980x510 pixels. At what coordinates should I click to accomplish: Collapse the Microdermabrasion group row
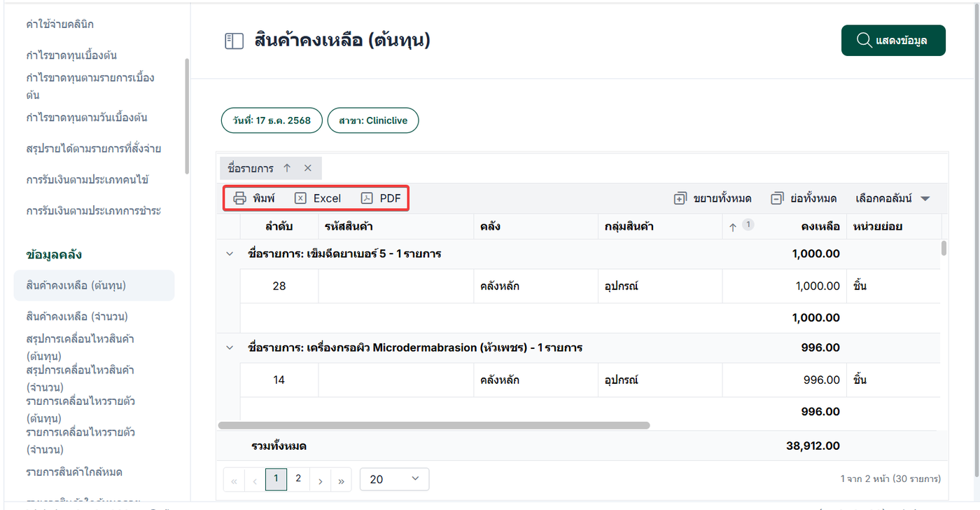pos(229,347)
